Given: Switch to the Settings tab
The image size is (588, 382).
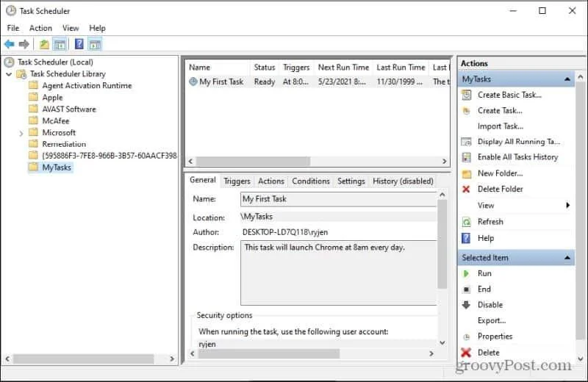Looking at the screenshot, I should point(351,181).
